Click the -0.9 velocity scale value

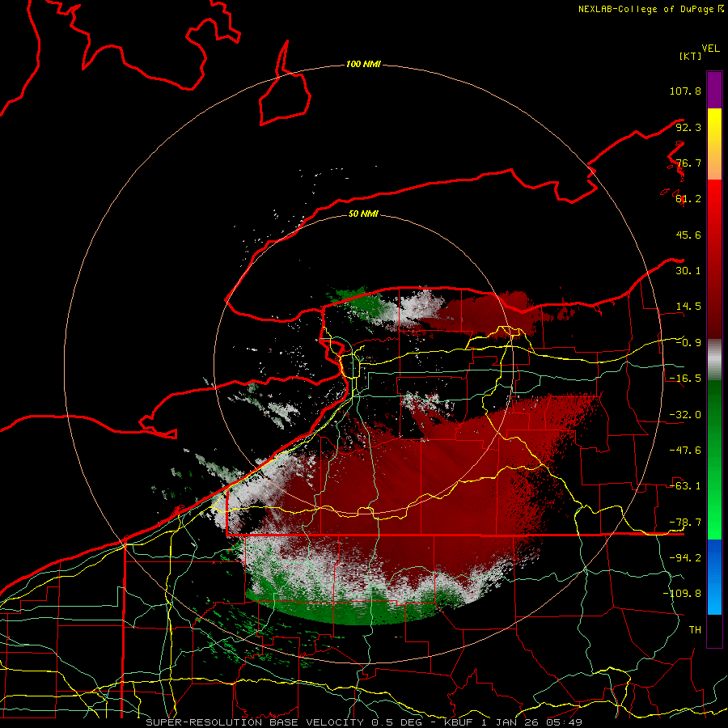point(688,343)
